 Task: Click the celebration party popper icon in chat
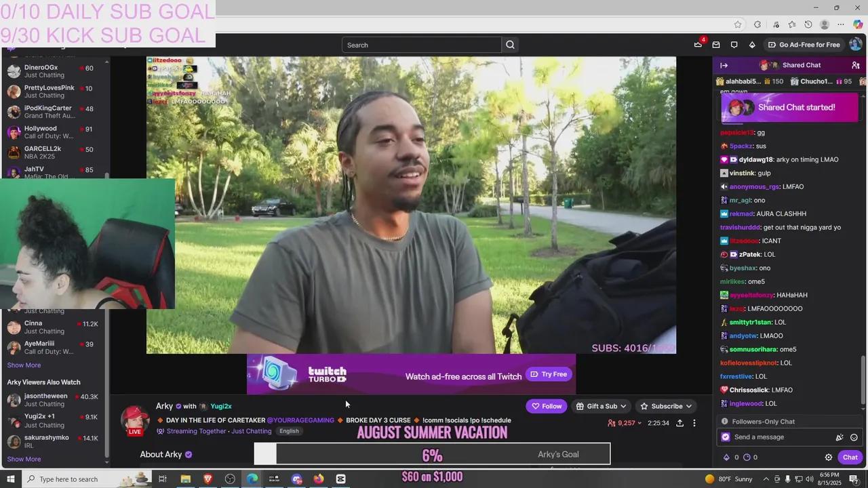(x=840, y=437)
